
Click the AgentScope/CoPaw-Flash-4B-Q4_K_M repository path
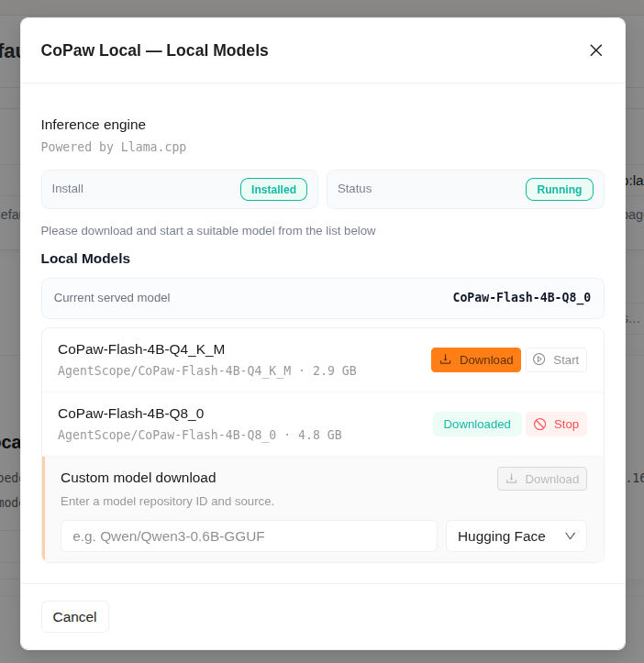174,370
